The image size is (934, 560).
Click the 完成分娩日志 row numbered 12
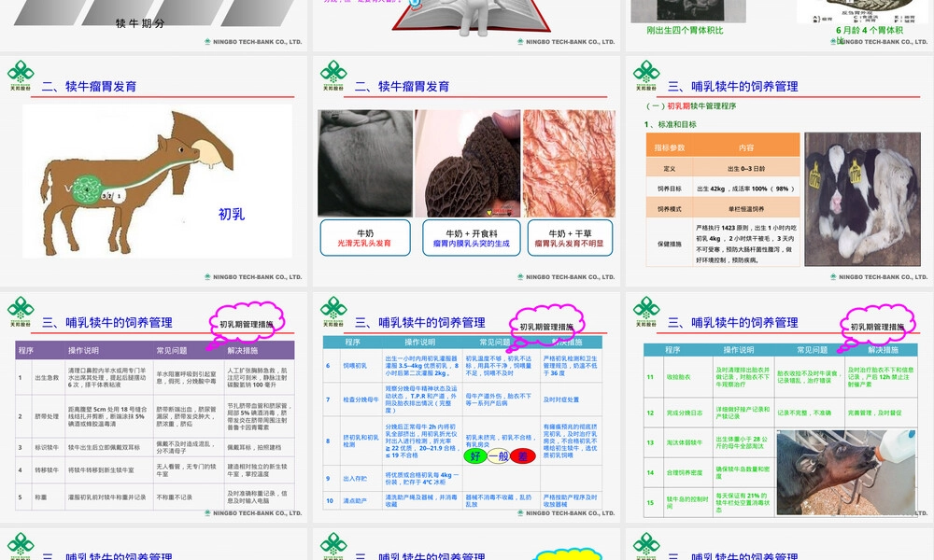coord(778,413)
